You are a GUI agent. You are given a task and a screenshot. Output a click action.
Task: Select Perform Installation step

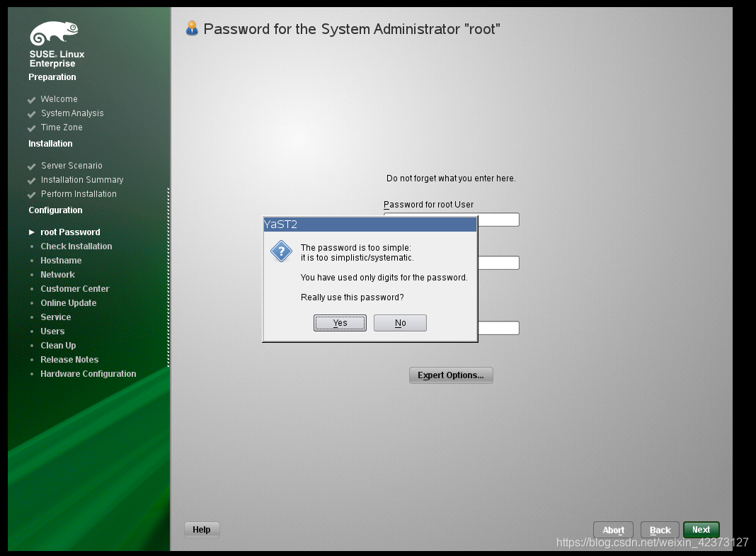point(79,194)
